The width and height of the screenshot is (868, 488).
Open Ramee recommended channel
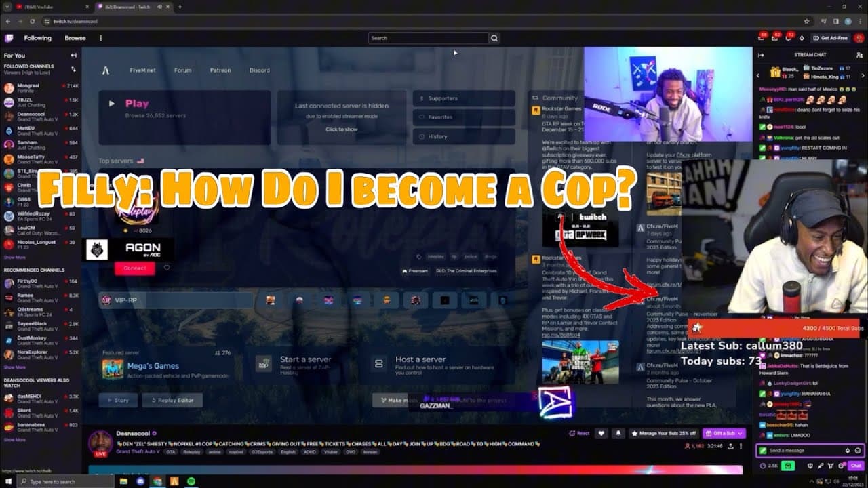click(41, 298)
